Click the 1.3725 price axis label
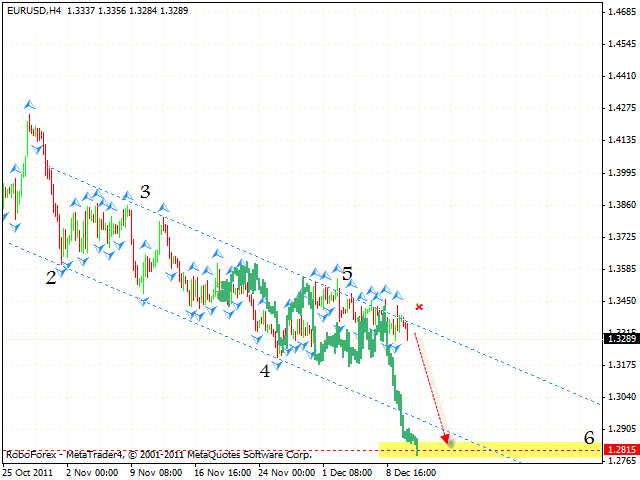Screen dimensions: 640x480 click(620, 236)
